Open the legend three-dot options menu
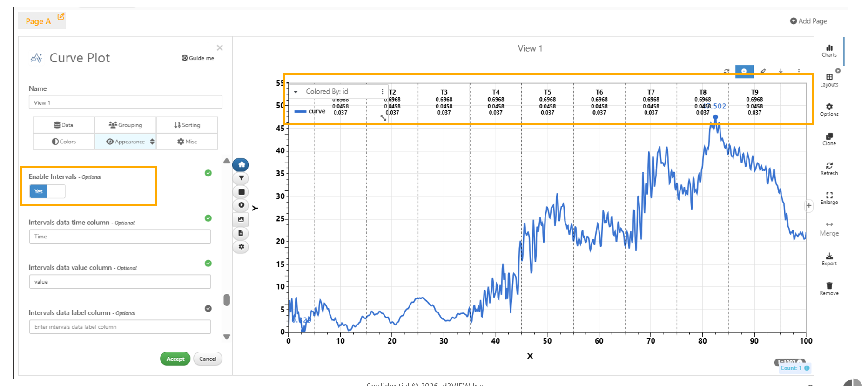868x386 pixels. tap(382, 92)
